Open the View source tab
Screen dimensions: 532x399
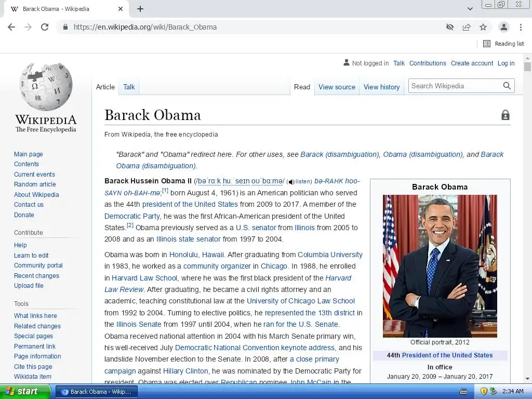[x=337, y=87]
